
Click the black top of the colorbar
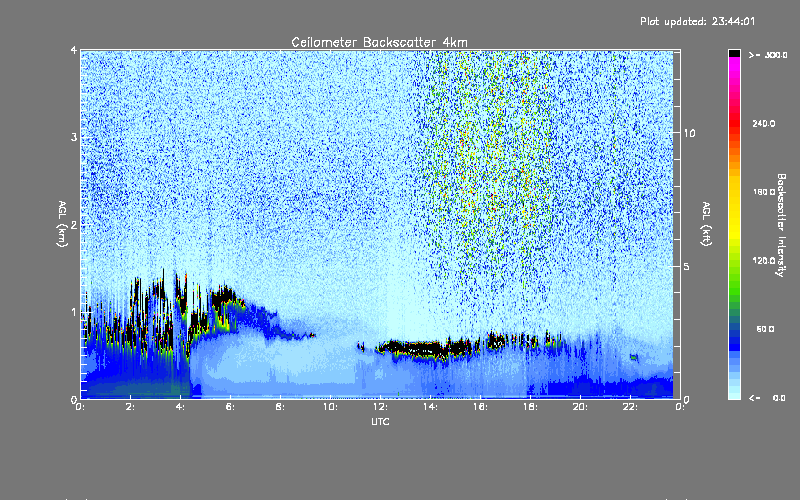(734, 53)
